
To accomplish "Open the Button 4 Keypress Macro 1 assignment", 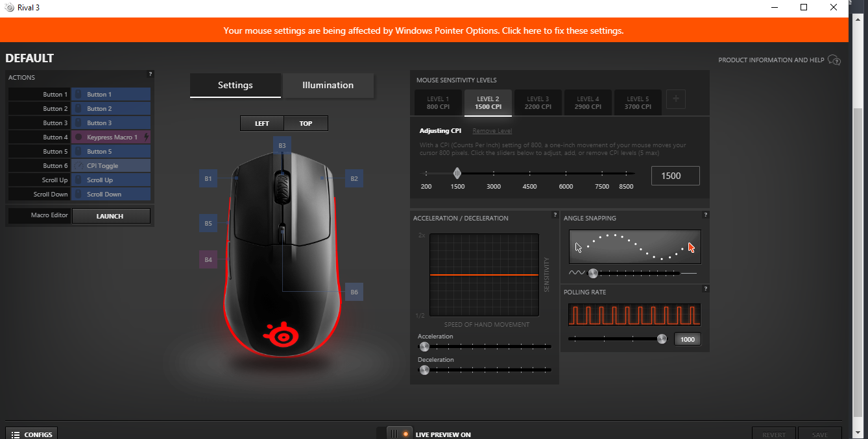I will pyautogui.click(x=111, y=137).
